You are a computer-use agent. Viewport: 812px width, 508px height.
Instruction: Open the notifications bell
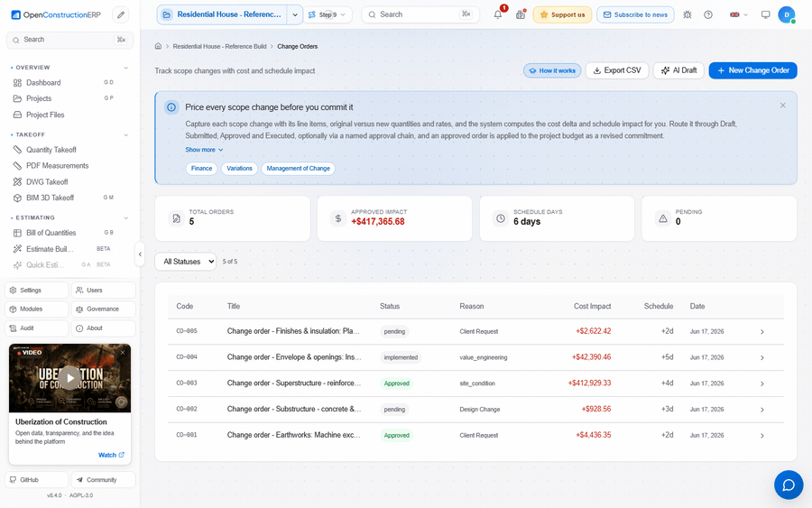click(498, 14)
